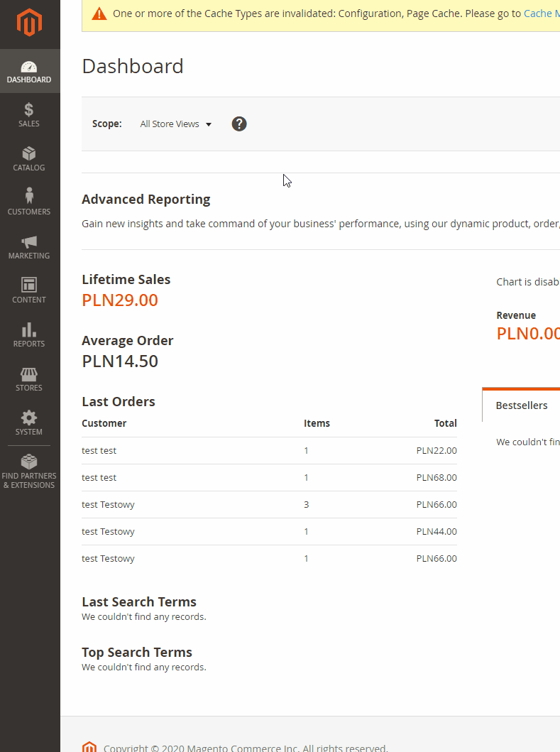Image resolution: width=560 pixels, height=752 pixels.
Task: Open the Customers menu icon
Action: coord(29,197)
